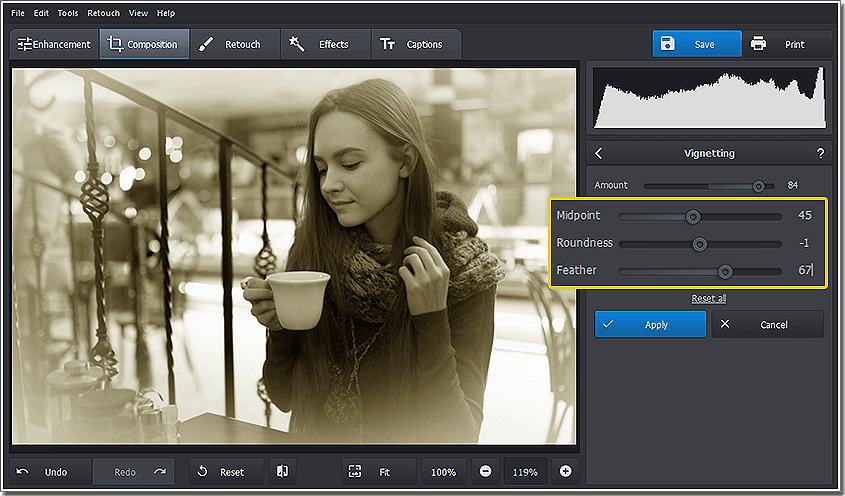Adjust the Feather slider handle
Image resolution: width=845 pixels, height=496 pixels.
[725, 272]
